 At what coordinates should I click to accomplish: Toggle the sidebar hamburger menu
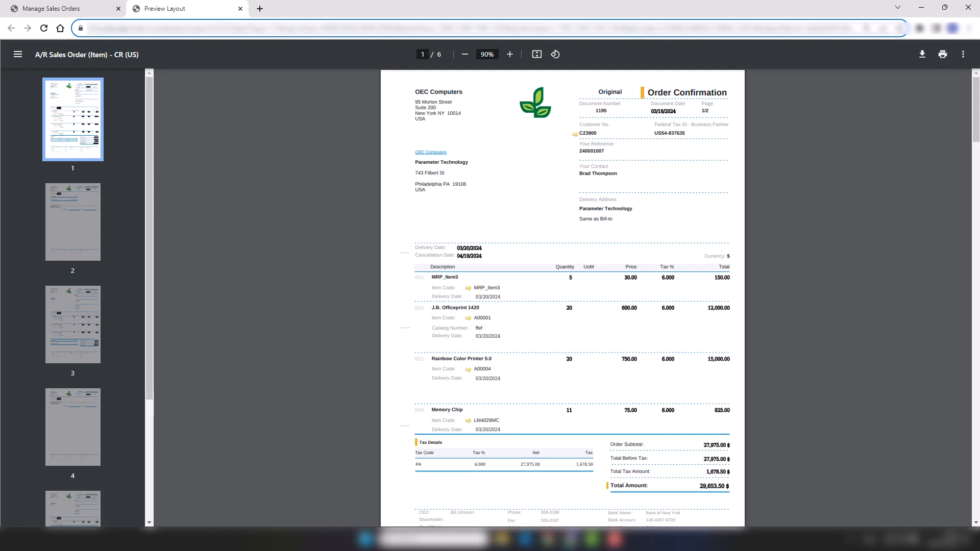click(18, 54)
